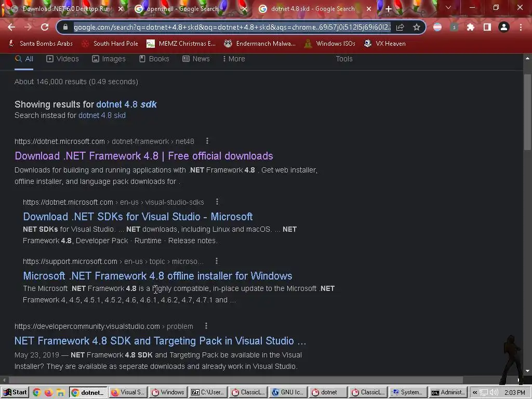Screen dimensions: 532x399
Task: Open the search Tools options
Action: tap(344, 59)
